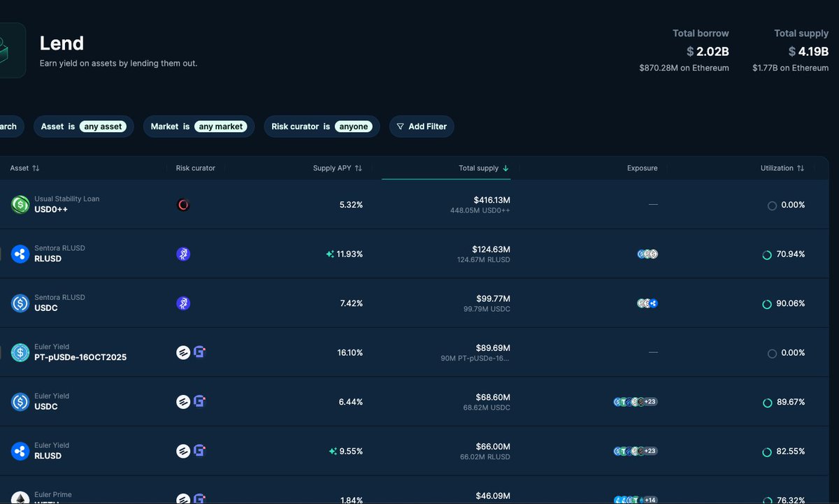
Task: Click the green USD0++ token icon
Action: point(20,204)
